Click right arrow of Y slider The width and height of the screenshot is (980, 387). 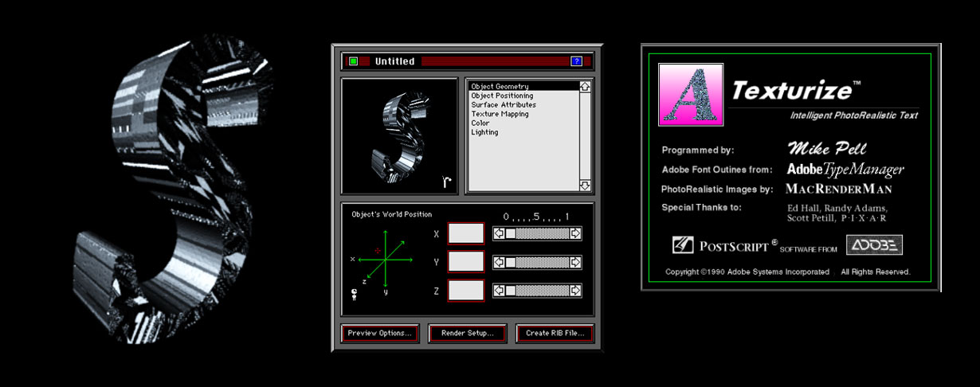[575, 262]
